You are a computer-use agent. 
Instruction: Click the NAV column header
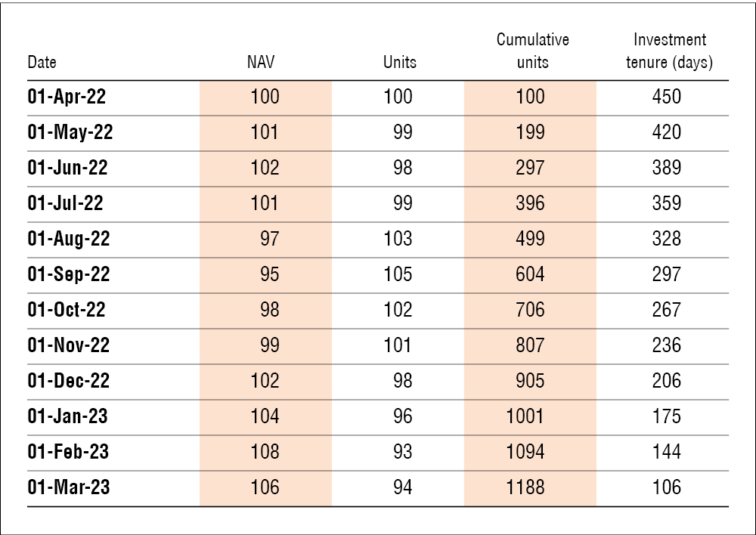(261, 62)
